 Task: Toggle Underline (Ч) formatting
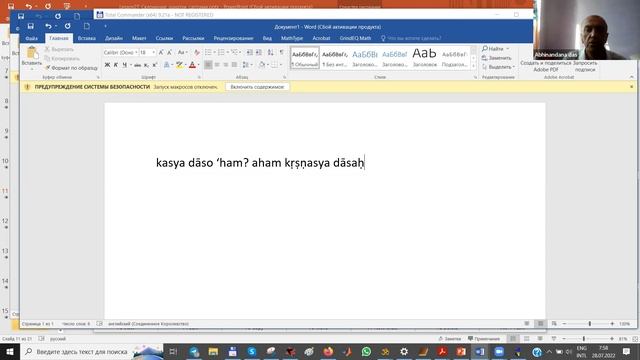[x=124, y=65]
